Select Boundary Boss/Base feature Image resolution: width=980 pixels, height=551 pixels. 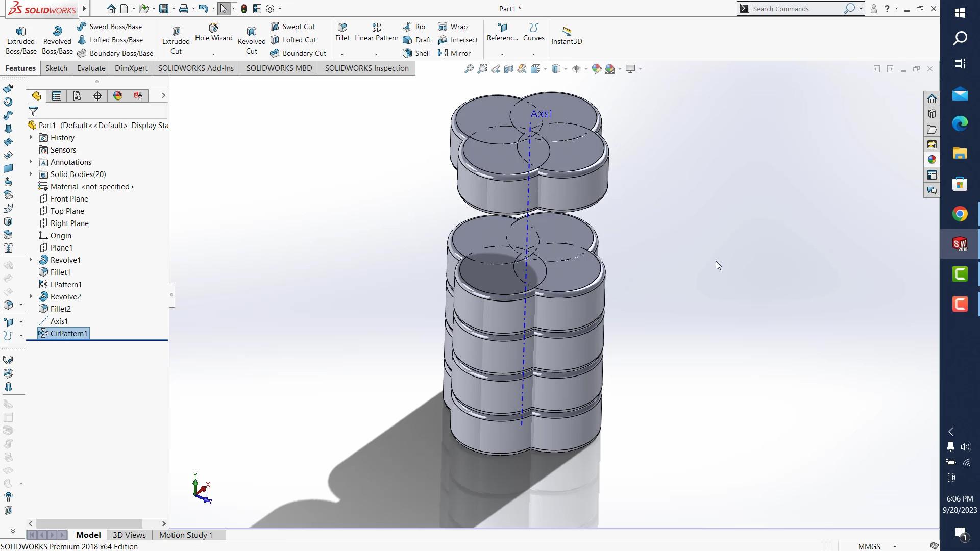pos(115,53)
